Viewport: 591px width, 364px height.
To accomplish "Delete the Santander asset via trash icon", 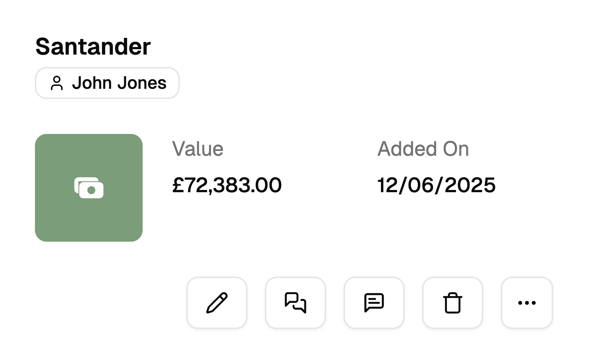I will coord(453,302).
